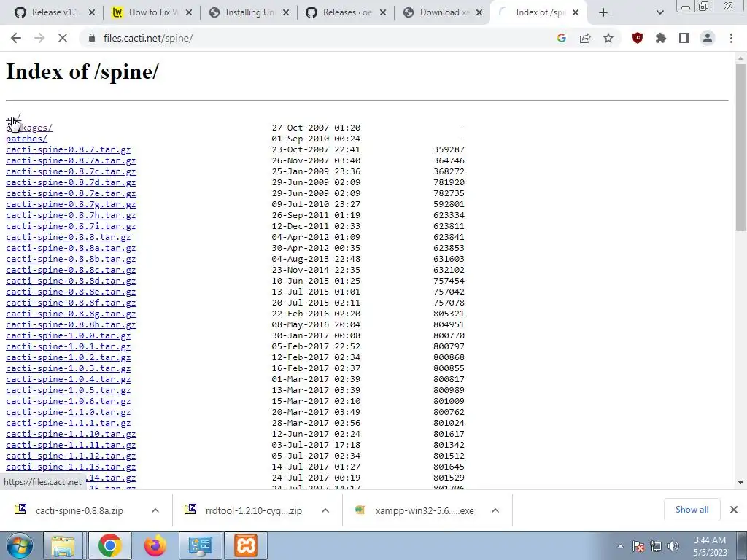Open the Extensions puzzle menu
This screenshot has width=747, height=560.
661,38
